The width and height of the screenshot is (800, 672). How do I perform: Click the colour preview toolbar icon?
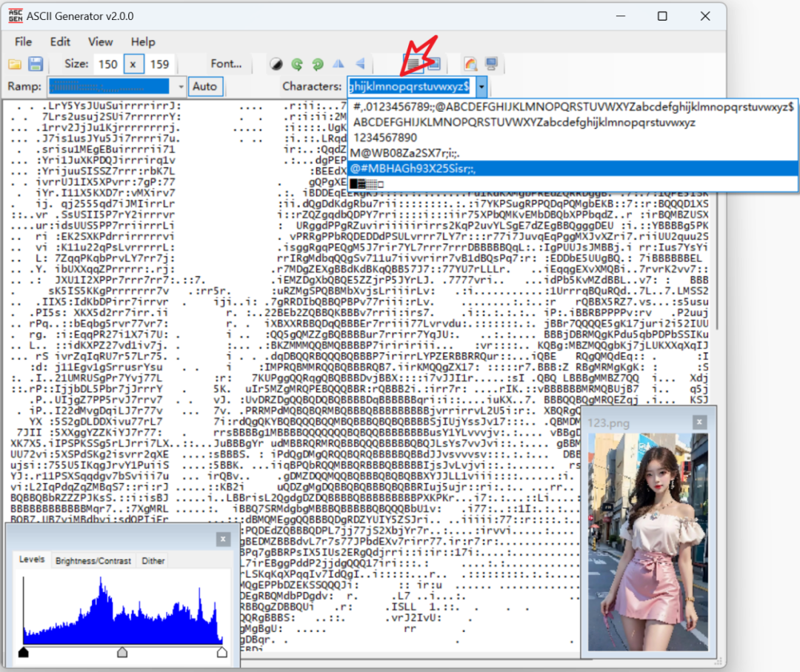470,64
